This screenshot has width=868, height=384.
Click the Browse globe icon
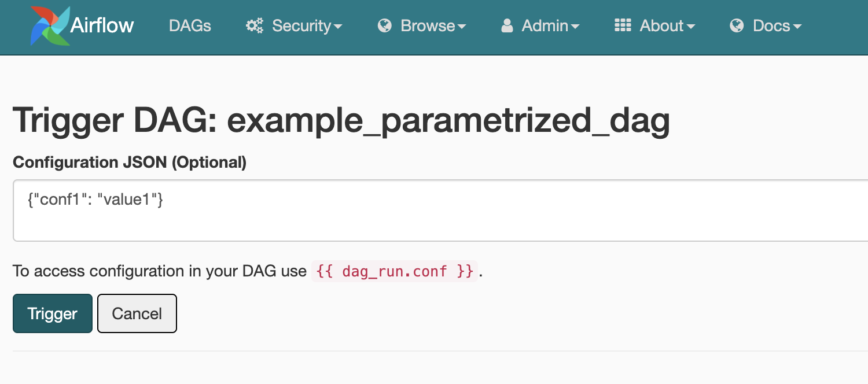(385, 26)
